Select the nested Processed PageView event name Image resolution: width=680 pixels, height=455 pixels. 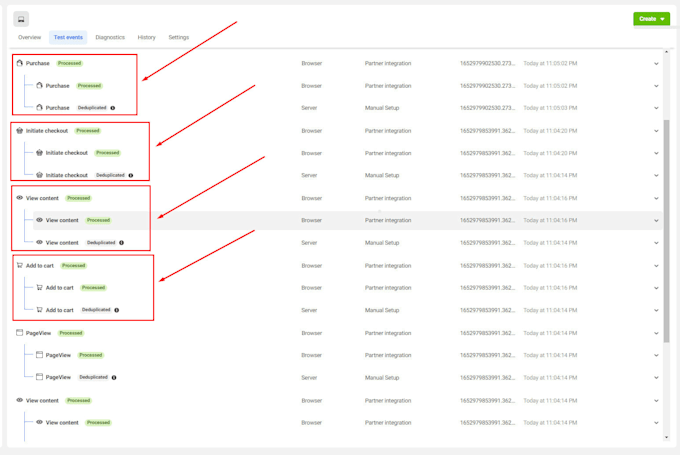[x=58, y=355]
